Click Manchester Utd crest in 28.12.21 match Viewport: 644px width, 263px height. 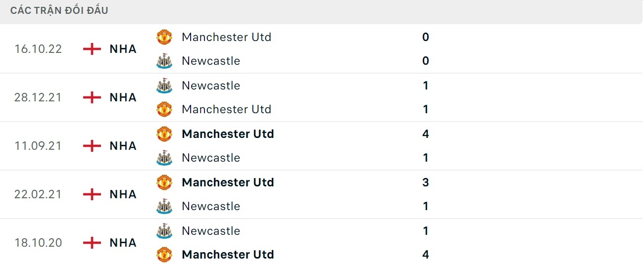[164, 109]
